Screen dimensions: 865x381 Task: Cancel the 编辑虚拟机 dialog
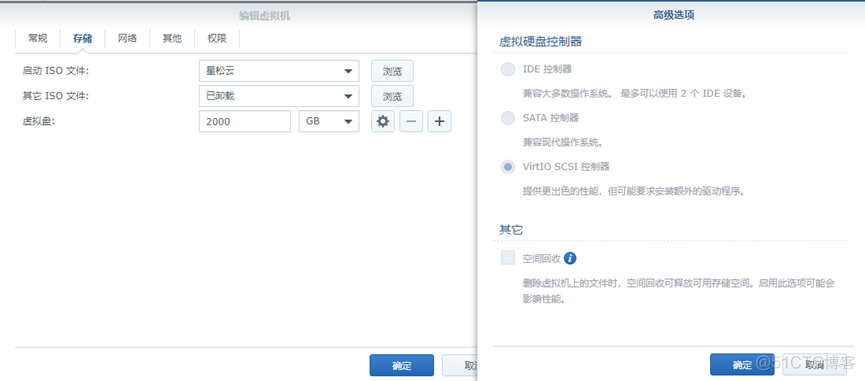(x=461, y=365)
